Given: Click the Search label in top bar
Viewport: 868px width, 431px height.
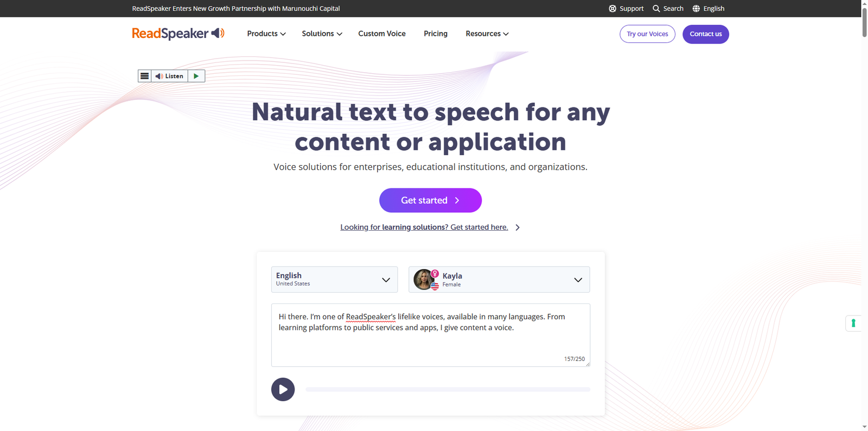Looking at the screenshot, I should [x=673, y=9].
